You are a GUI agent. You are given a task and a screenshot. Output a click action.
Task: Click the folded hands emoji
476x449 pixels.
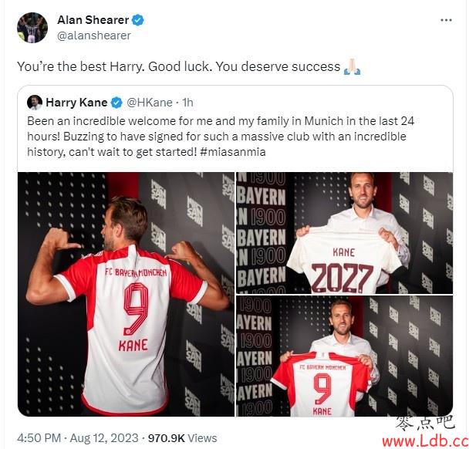[x=352, y=67]
